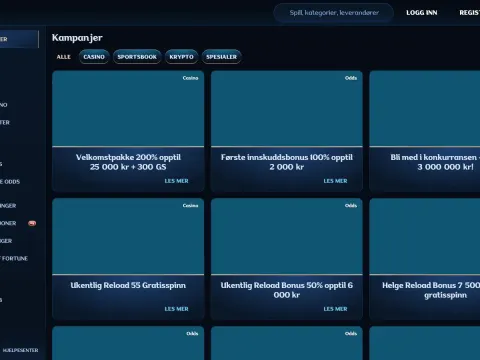
Task: Filter campaigns by SPORTSBOOK
Action: click(x=137, y=57)
